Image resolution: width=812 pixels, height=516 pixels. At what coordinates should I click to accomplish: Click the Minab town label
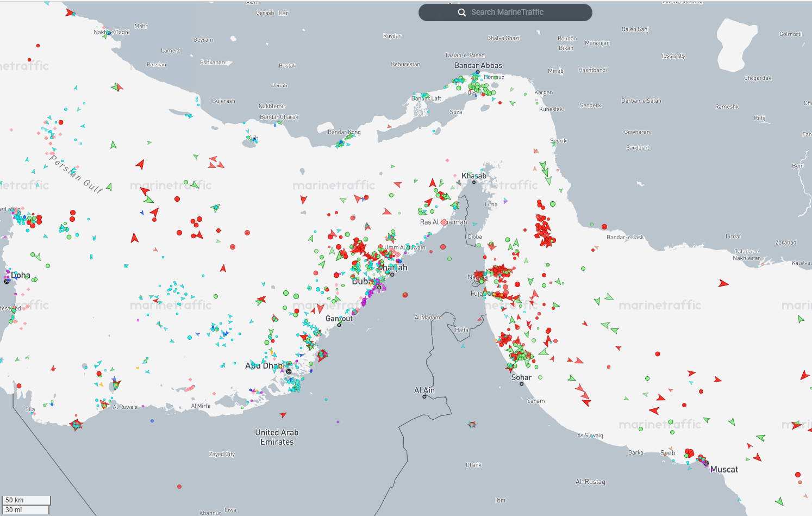[x=555, y=71]
